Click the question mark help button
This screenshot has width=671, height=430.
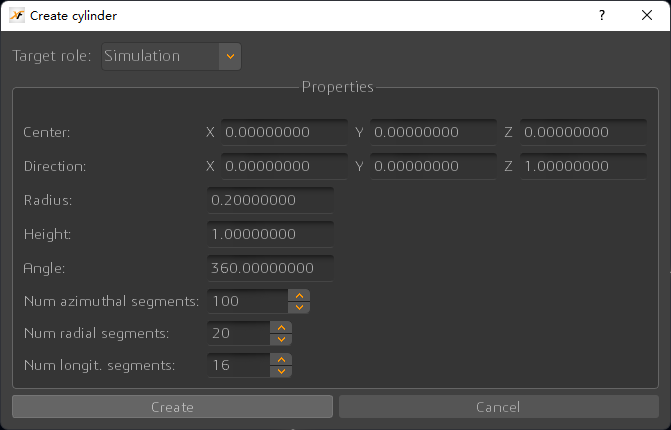click(602, 16)
